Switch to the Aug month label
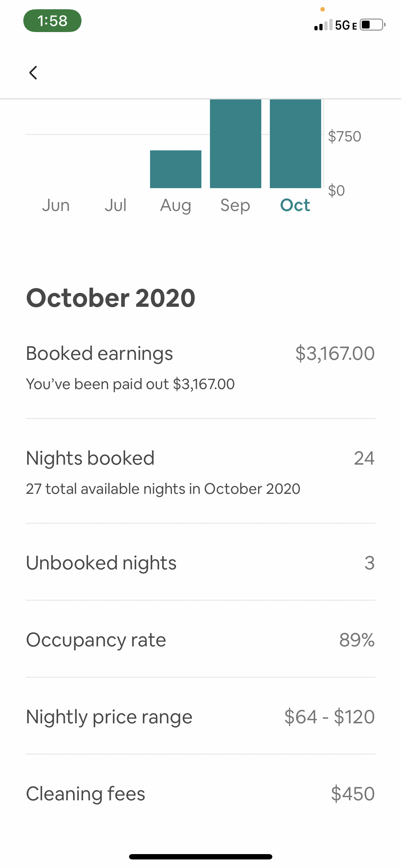Image resolution: width=401 pixels, height=868 pixels. pos(175,205)
